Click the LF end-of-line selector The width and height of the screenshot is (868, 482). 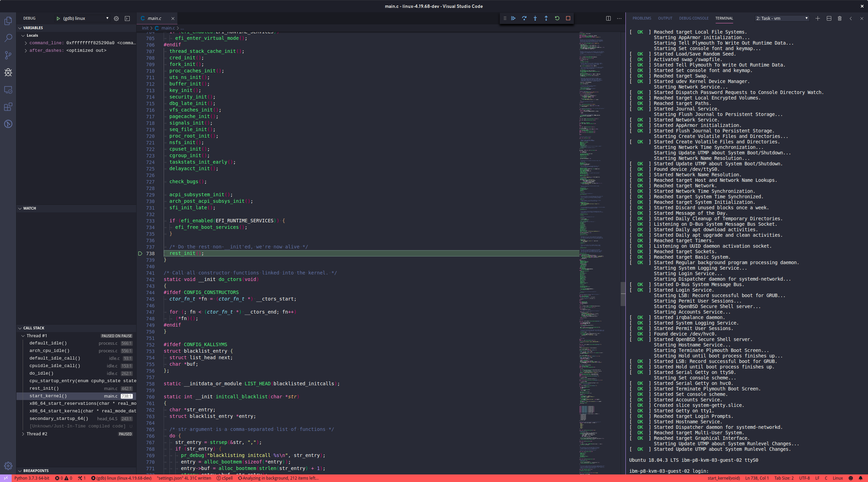817,478
